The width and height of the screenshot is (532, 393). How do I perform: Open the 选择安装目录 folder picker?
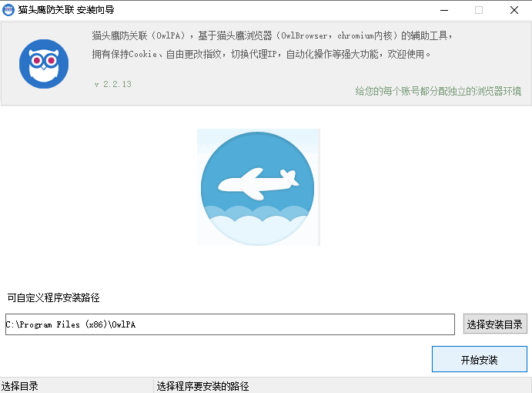(x=495, y=324)
